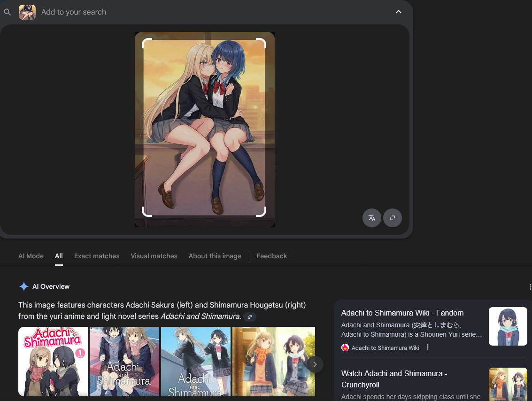The width and height of the screenshot is (532, 401).
Task: Click the Fandom result description snippet
Action: (x=411, y=330)
